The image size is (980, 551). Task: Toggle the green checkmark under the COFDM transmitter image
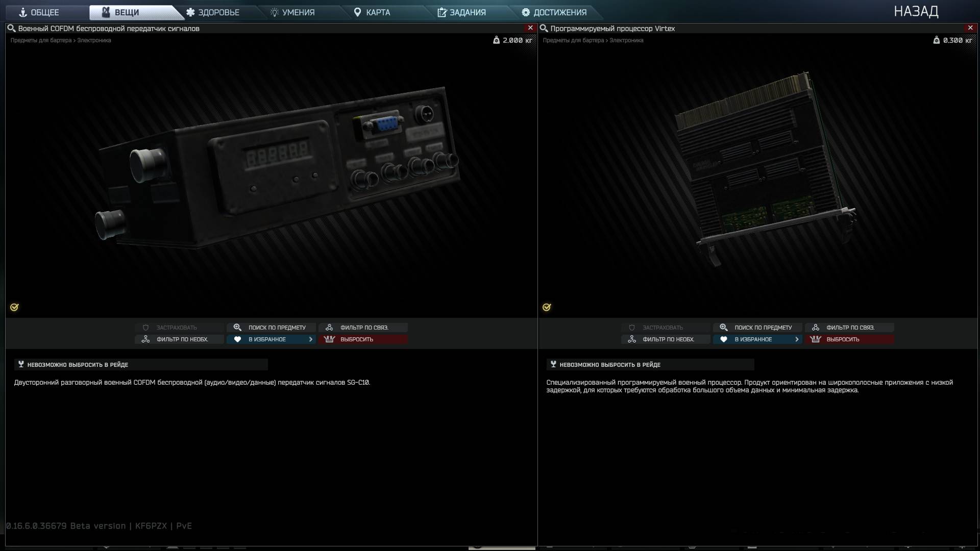click(x=14, y=307)
